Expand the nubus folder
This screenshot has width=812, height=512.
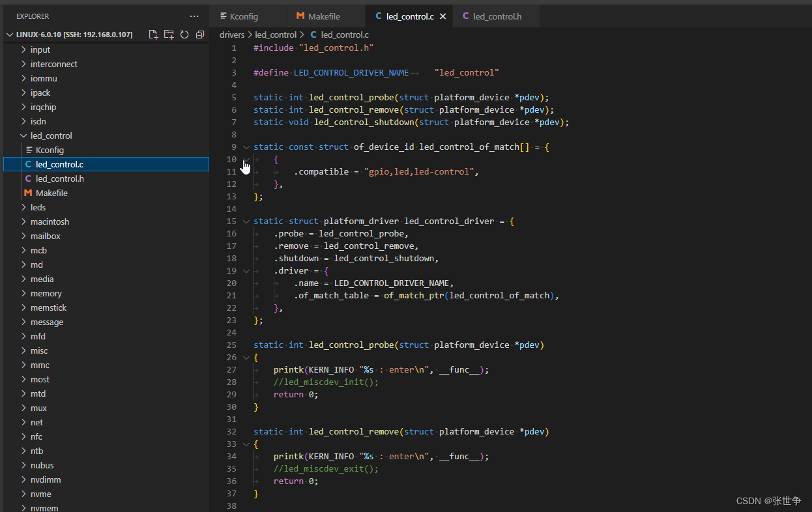coord(24,465)
